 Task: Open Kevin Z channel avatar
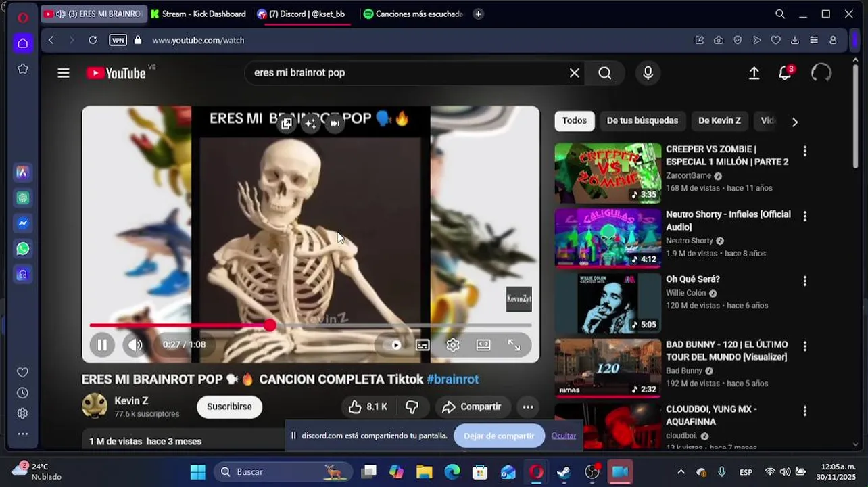(x=95, y=406)
